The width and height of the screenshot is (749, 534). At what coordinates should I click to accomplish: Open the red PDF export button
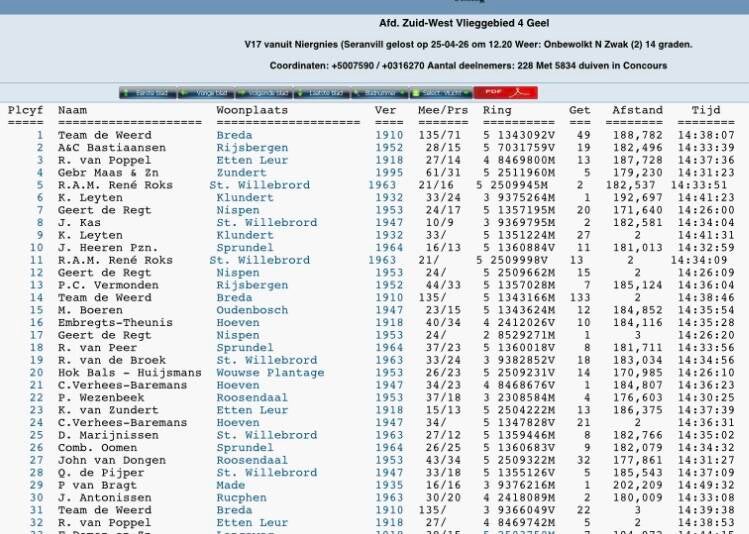click(505, 93)
